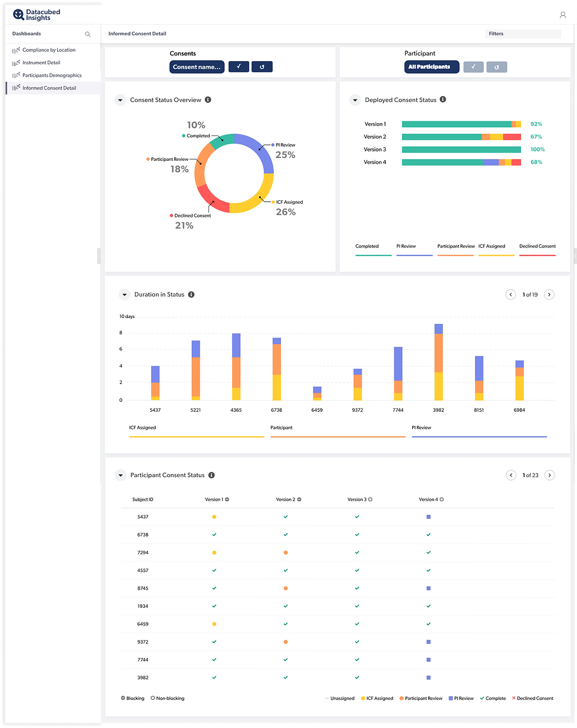Image resolution: width=577 pixels, height=728 pixels.
Task: Open the Participants Demographics dashboard
Action: pyautogui.click(x=52, y=75)
